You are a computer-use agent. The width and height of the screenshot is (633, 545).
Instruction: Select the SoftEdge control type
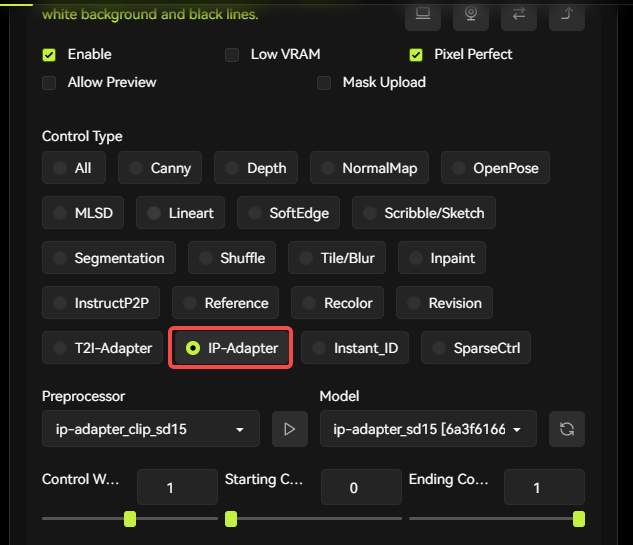pos(288,213)
